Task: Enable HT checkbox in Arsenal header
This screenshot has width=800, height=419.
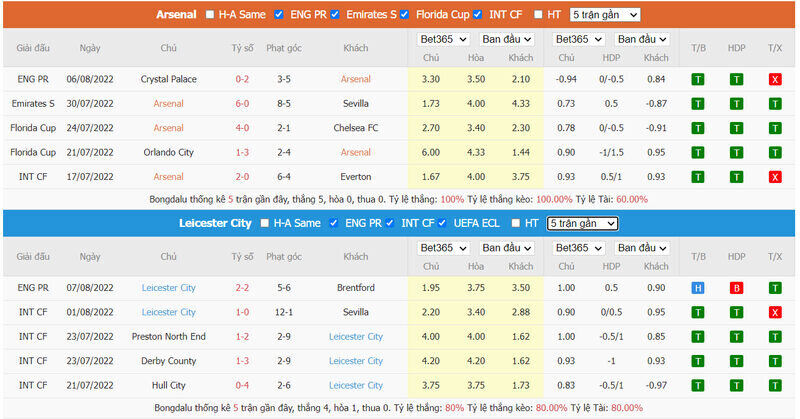Action: (538, 14)
